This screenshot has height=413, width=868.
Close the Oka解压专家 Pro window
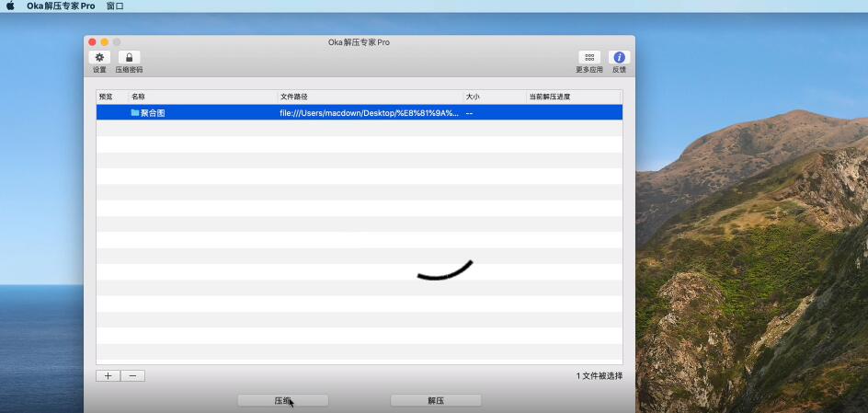(92, 42)
